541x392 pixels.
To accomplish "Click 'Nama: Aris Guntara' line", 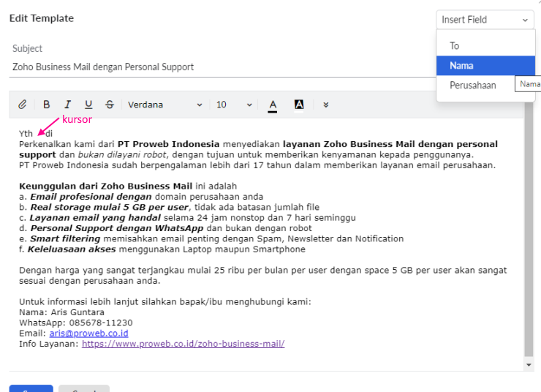I will [x=61, y=312].
